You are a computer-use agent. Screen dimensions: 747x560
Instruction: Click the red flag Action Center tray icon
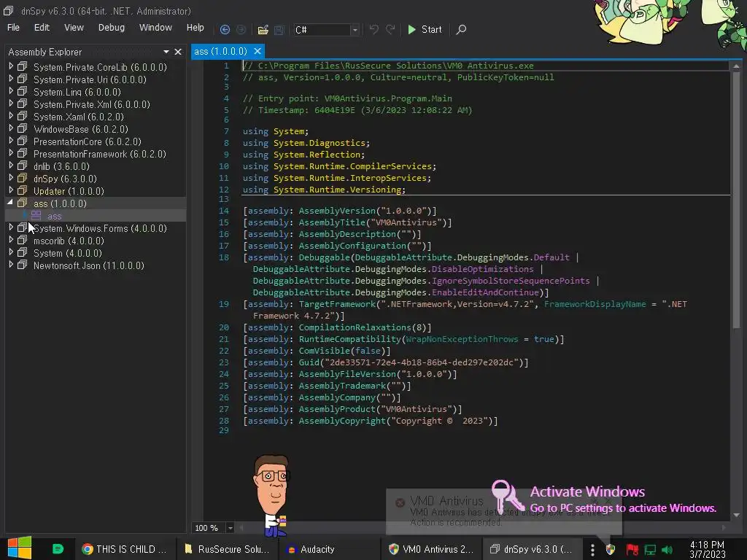coord(632,550)
